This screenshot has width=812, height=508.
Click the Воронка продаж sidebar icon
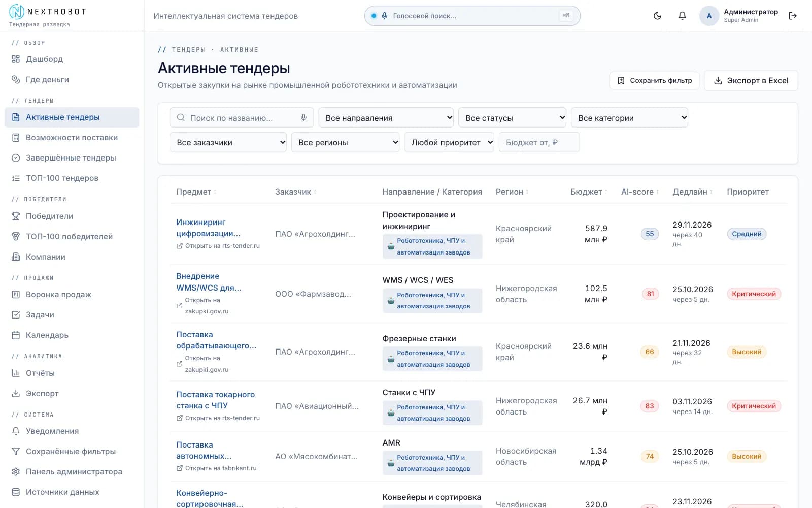coord(16,295)
